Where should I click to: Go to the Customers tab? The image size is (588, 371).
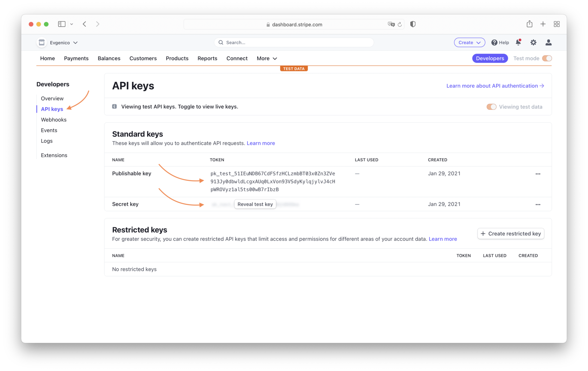coord(143,58)
